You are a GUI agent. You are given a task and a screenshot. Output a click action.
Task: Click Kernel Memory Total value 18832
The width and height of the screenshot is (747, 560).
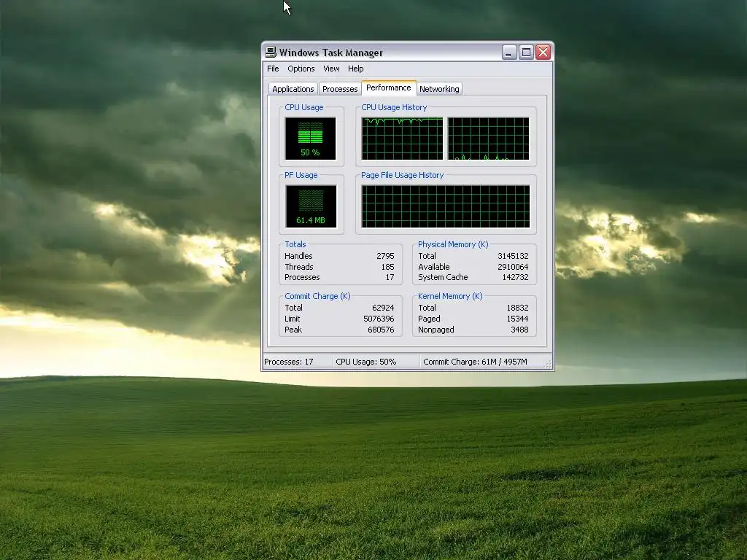click(517, 308)
